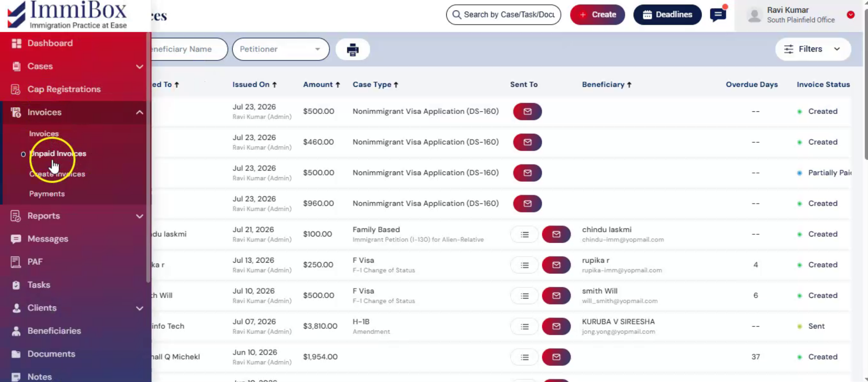Expand the Clients sidebar chevron

(140, 309)
